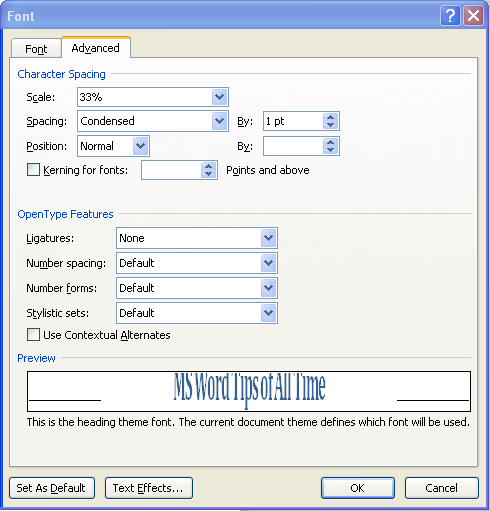This screenshot has height=511, width=490.
Task: Close the Font dialog
Action: 473,16
